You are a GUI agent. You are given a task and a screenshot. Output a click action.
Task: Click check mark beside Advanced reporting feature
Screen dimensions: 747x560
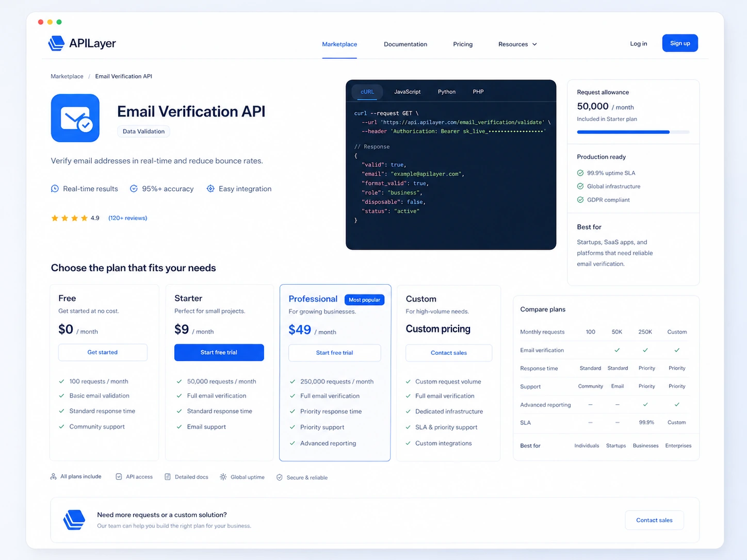(x=293, y=443)
